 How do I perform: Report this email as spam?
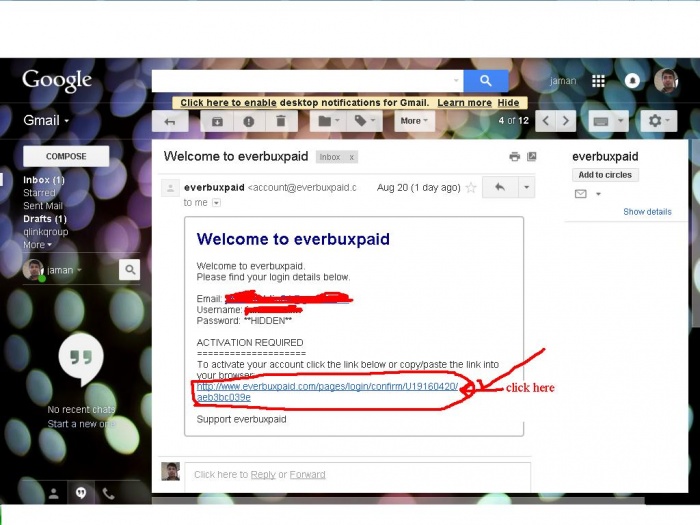click(x=249, y=121)
